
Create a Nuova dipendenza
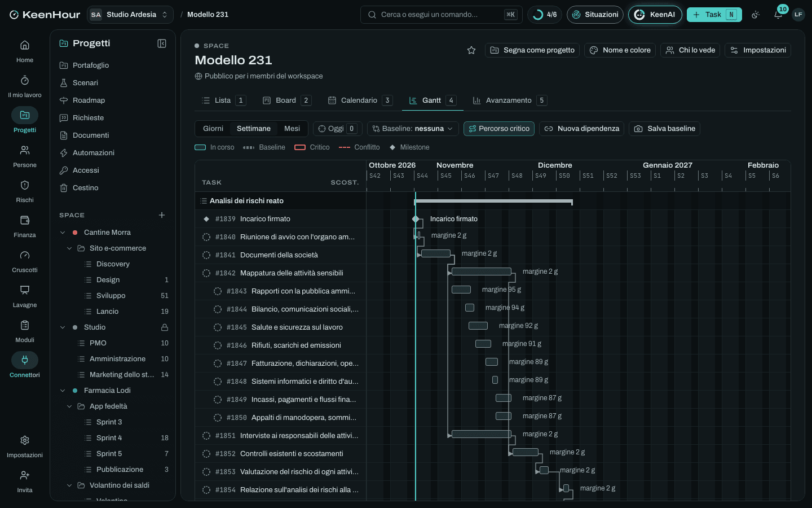(581, 129)
